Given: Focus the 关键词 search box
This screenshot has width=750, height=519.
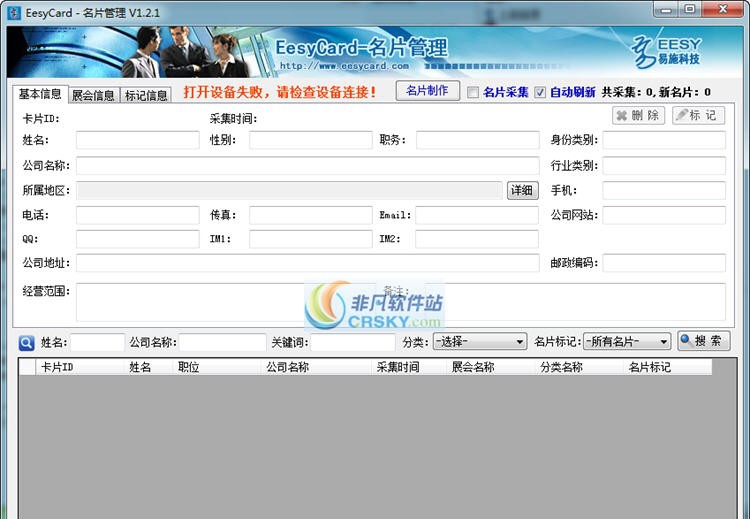Looking at the screenshot, I should click(353, 342).
